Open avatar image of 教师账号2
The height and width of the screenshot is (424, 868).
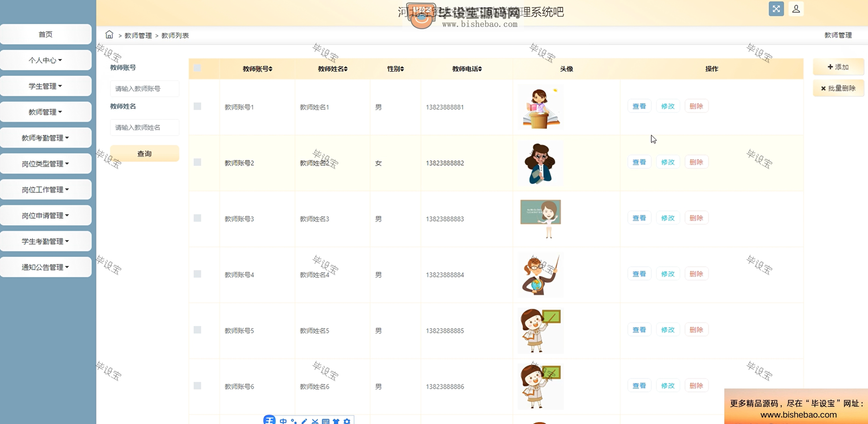[541, 163]
